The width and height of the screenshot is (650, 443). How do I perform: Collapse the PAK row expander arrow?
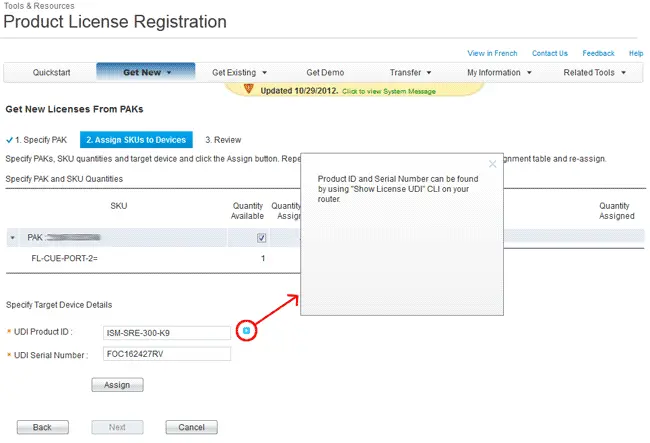12,238
